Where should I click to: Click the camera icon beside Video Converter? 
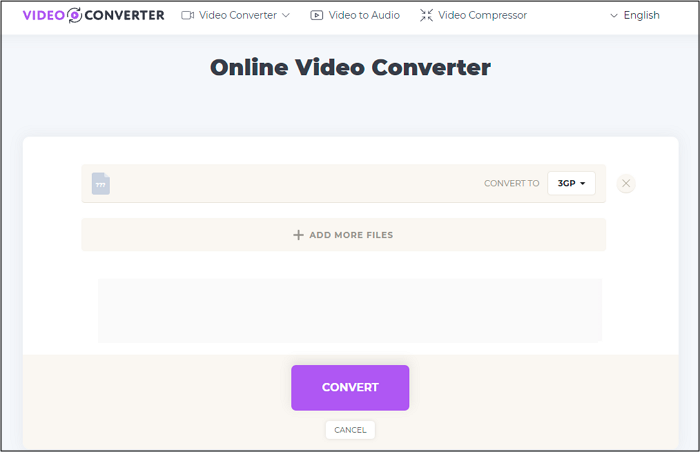click(x=187, y=15)
